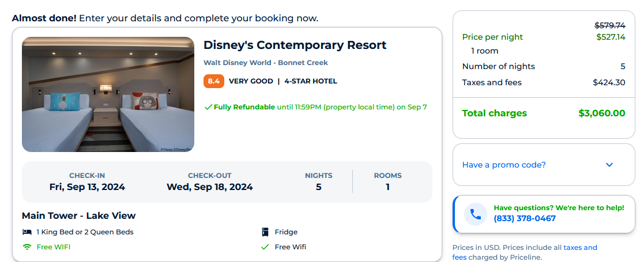Click the Disney's Contemporary Resort title
The image size is (644, 262).
pos(295,45)
